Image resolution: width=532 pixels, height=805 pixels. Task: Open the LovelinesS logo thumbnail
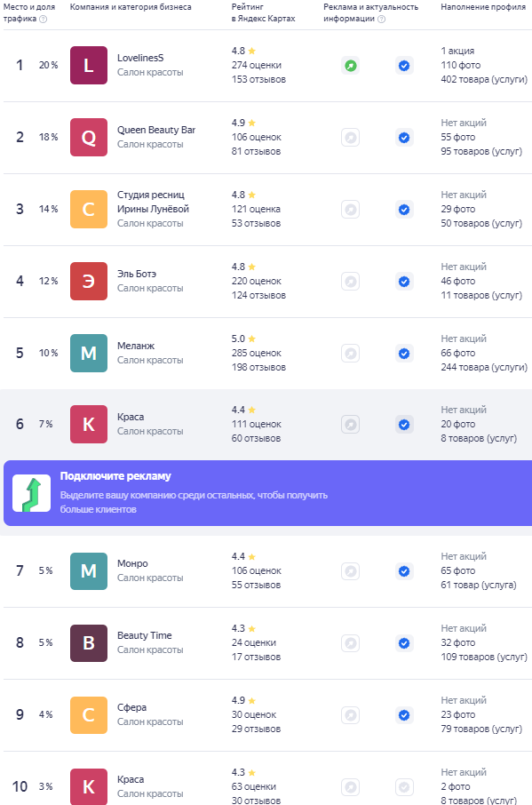point(89,65)
